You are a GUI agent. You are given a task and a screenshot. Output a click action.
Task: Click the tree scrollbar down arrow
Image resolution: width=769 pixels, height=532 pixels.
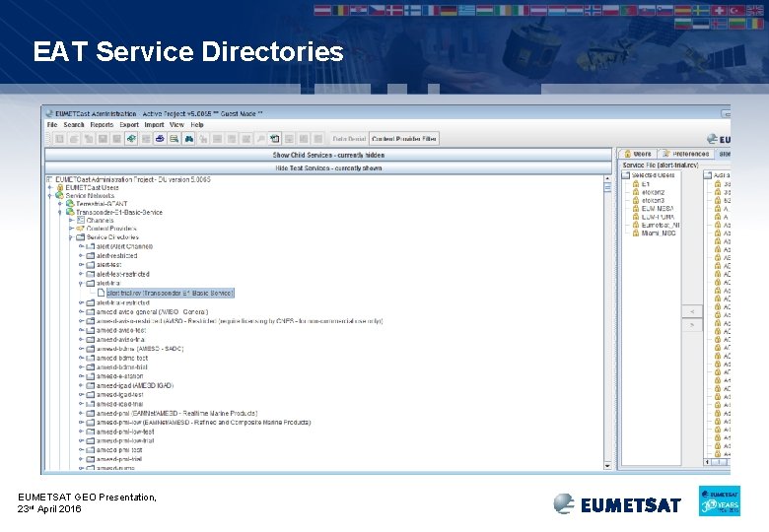click(607, 466)
